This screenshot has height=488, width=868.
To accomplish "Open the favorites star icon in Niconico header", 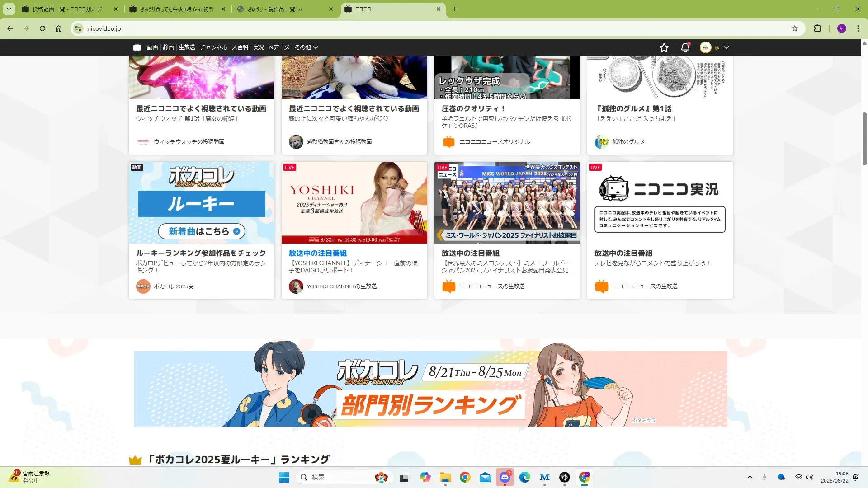I will tap(664, 47).
